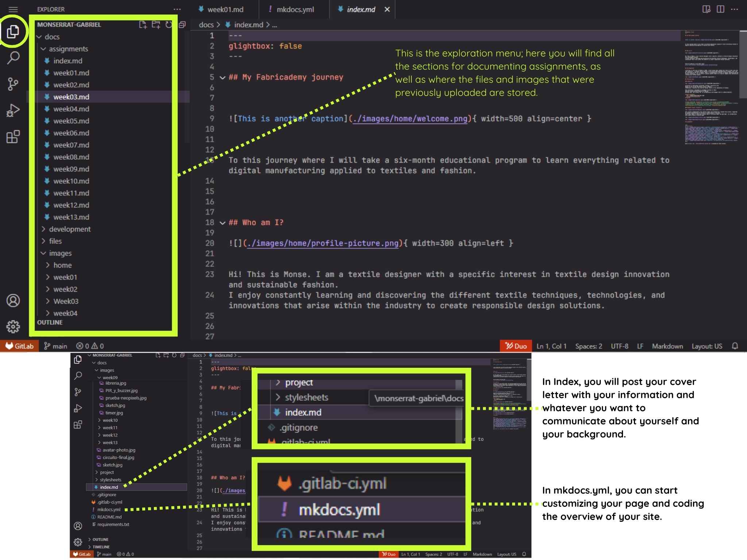The height and width of the screenshot is (560, 747).
Task: Click Refresh Explorer icon
Action: [169, 25]
